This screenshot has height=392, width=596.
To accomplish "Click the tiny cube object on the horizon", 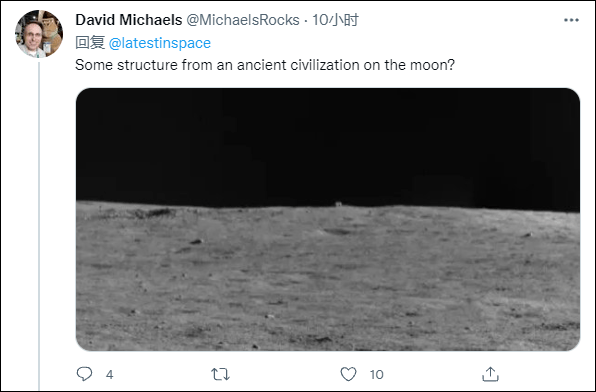I will 338,204.
